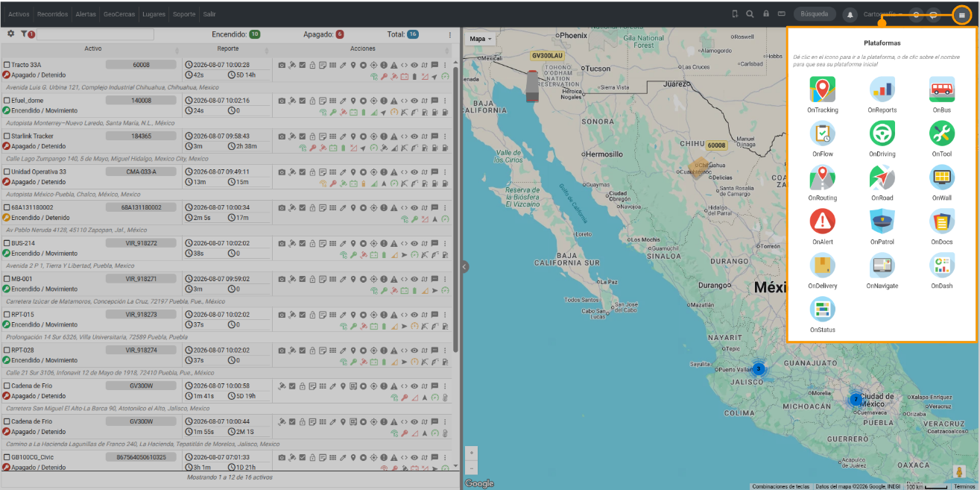Open the Mapa map type dropdown
The width and height of the screenshot is (980, 490).
pyautogui.click(x=480, y=39)
